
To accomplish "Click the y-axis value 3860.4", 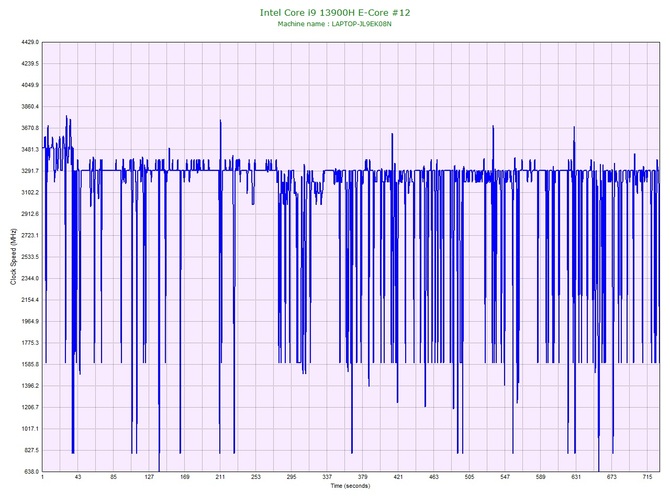I will [x=30, y=106].
